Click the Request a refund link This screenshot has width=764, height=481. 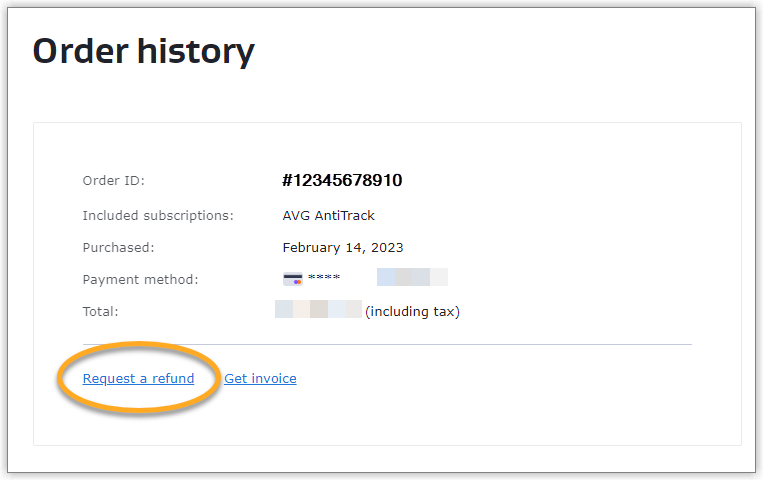pos(138,378)
